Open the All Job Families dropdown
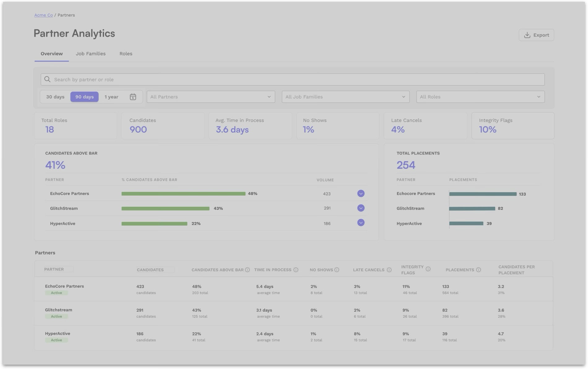 [x=345, y=97]
